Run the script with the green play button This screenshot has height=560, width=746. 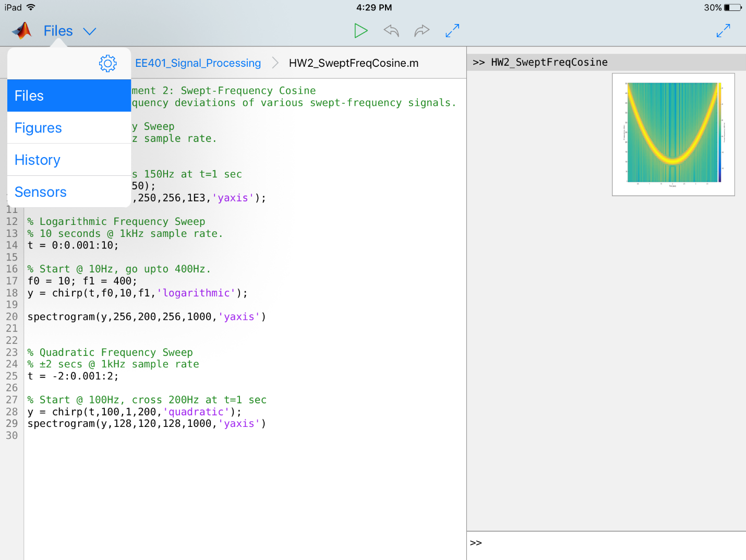tap(360, 31)
